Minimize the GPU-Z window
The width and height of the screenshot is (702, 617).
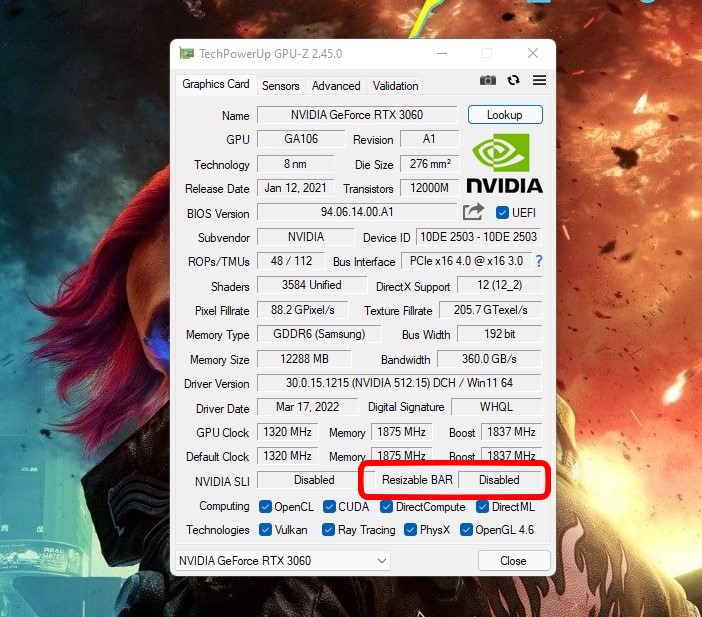click(442, 54)
